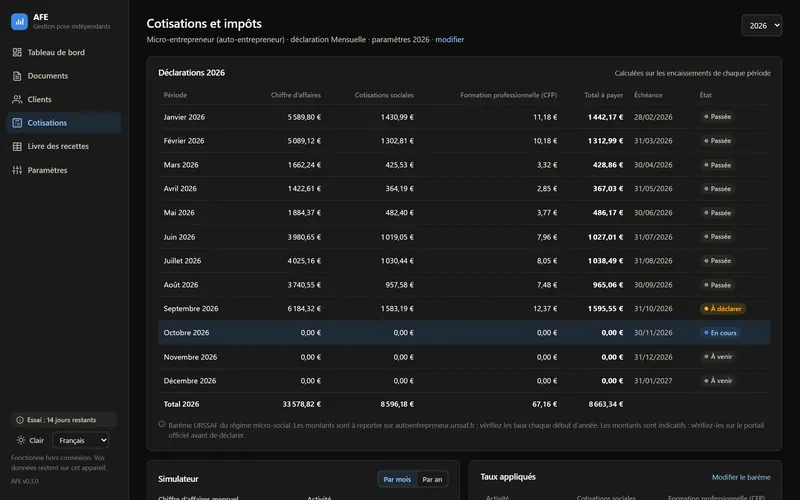Open the 2026 year dropdown
The height and width of the screenshot is (500, 800).
point(761,26)
